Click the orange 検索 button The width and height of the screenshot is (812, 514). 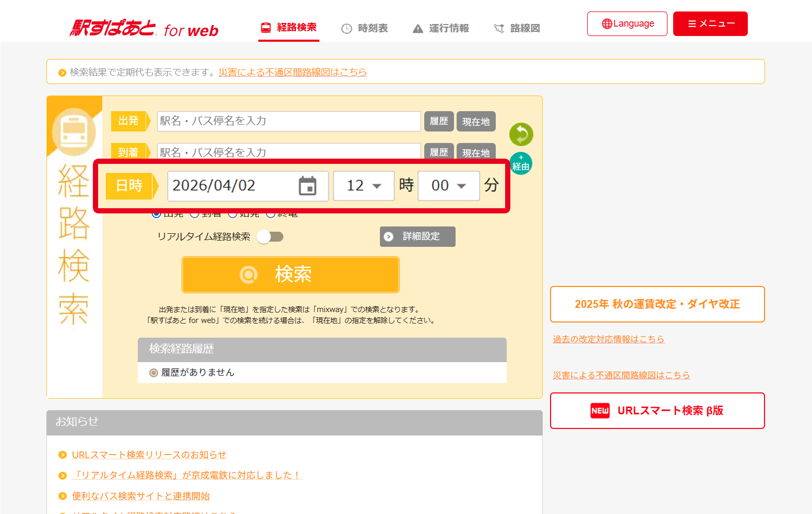pyautogui.click(x=291, y=274)
